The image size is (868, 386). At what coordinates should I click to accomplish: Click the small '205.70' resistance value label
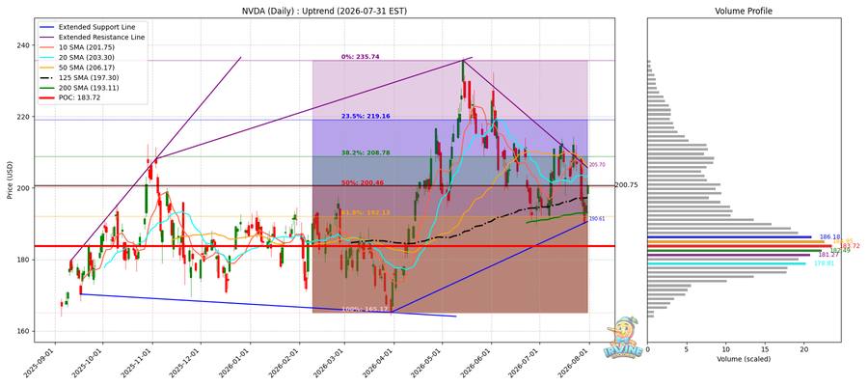click(597, 165)
